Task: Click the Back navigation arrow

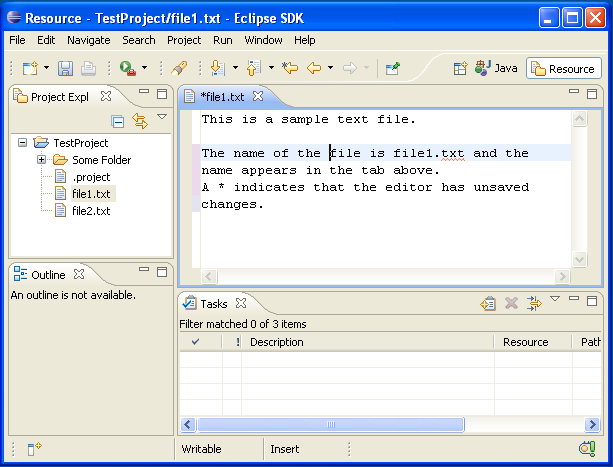Action: point(314,68)
